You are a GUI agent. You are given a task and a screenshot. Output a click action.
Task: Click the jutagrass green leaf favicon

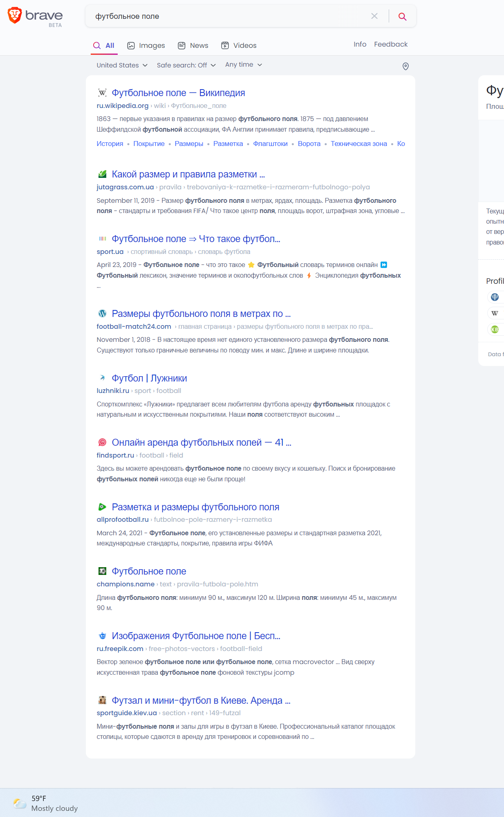point(102,174)
